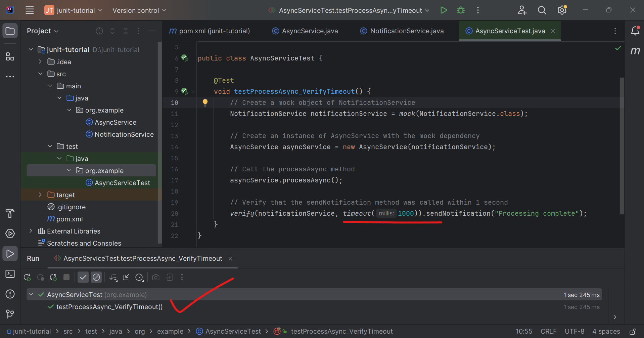Start debugging with the bug icon

(x=461, y=10)
